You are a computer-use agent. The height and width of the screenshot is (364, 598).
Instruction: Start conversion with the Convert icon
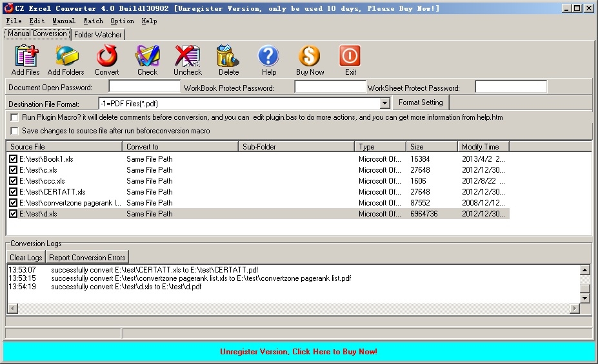tap(107, 56)
